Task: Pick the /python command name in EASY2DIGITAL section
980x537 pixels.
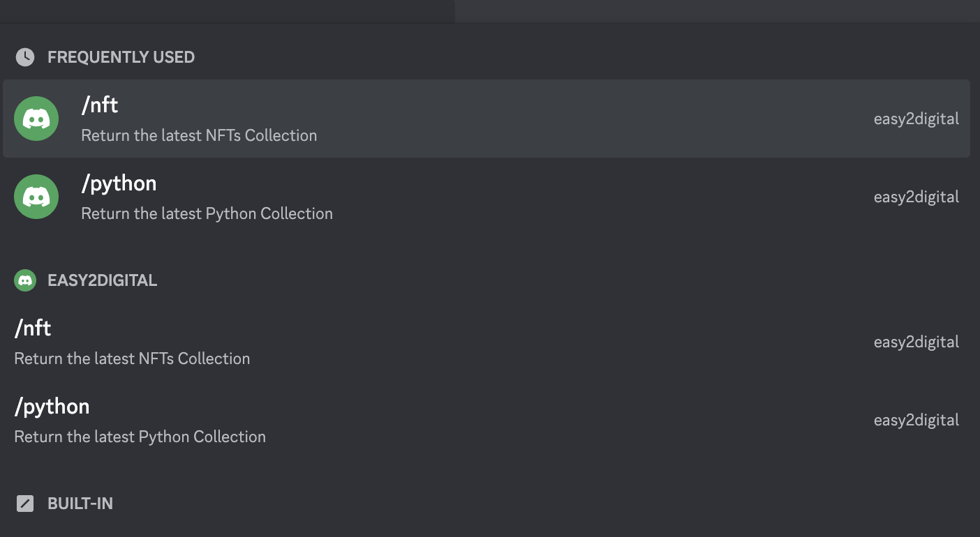Action: [x=52, y=407]
